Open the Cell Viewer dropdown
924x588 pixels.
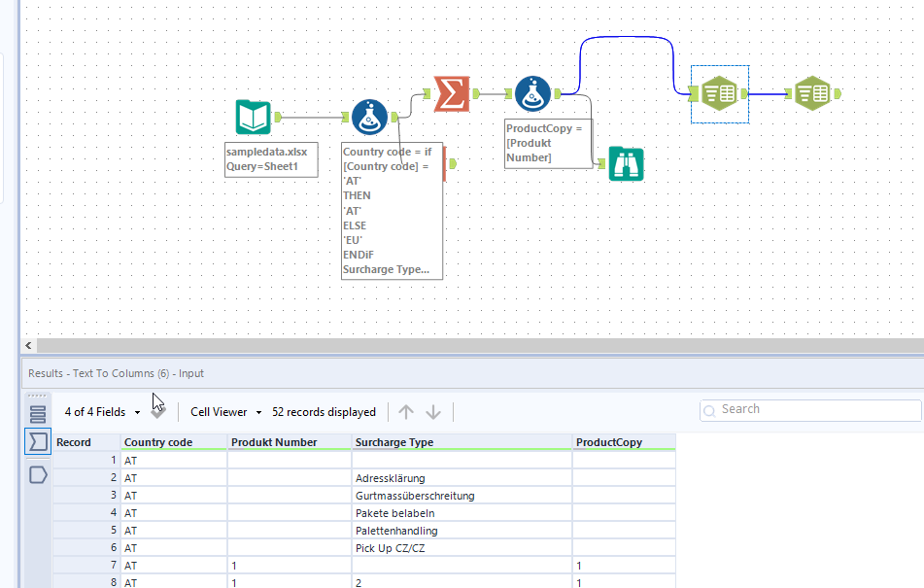pyautogui.click(x=223, y=411)
